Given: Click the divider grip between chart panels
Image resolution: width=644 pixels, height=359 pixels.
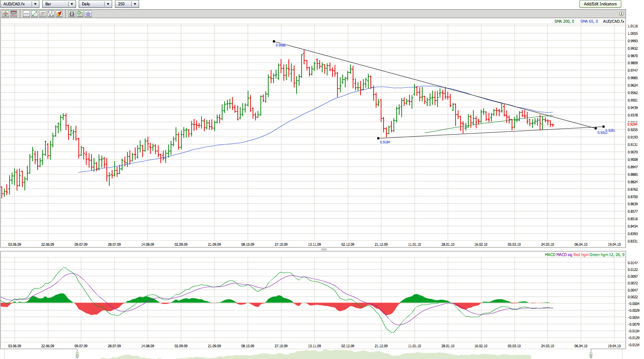Looking at the screenshot, I should (x=324, y=250).
